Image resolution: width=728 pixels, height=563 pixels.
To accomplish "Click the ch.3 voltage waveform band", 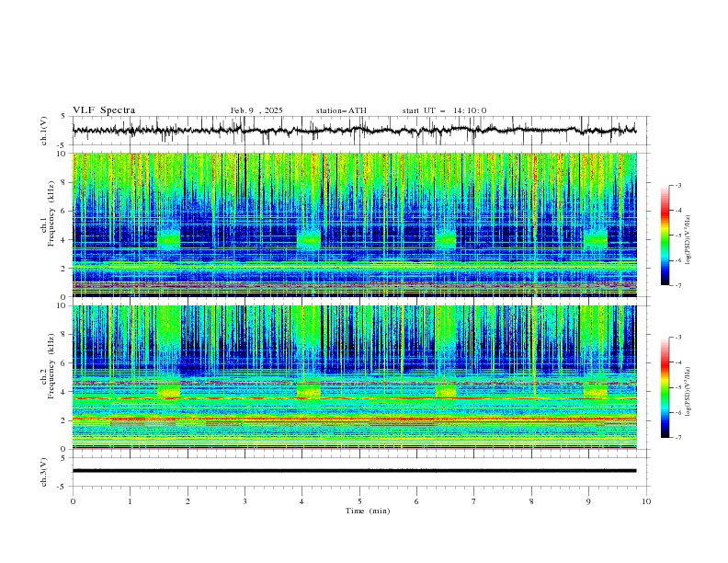I will coord(355,471).
